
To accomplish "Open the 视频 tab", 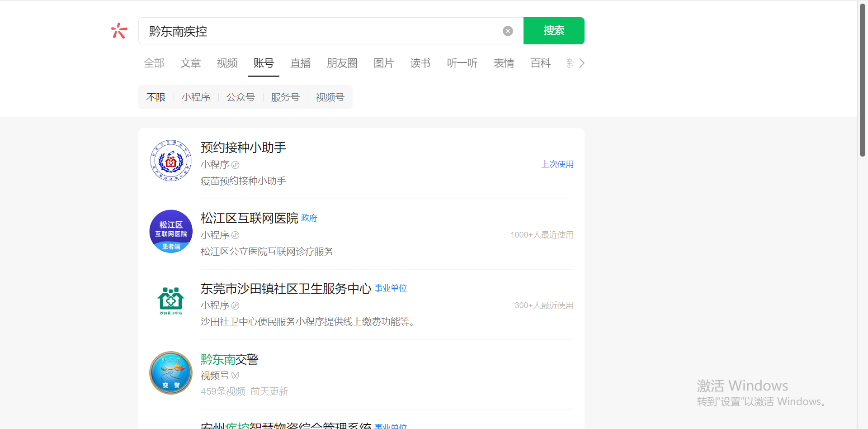I will (227, 63).
